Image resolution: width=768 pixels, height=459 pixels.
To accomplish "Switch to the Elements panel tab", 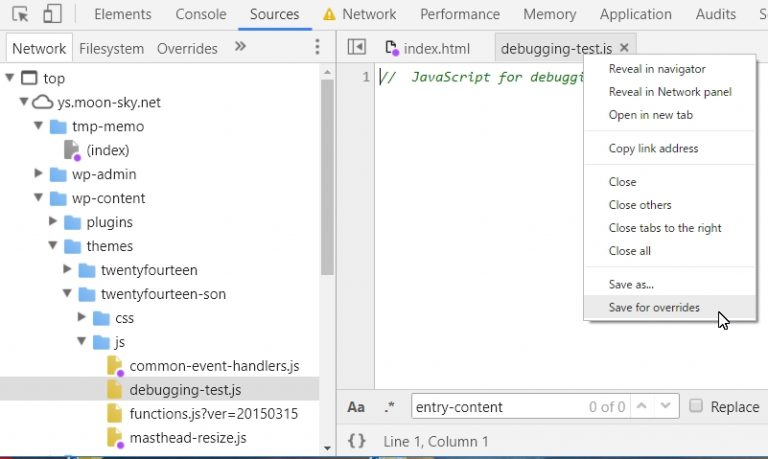I will tap(122, 14).
